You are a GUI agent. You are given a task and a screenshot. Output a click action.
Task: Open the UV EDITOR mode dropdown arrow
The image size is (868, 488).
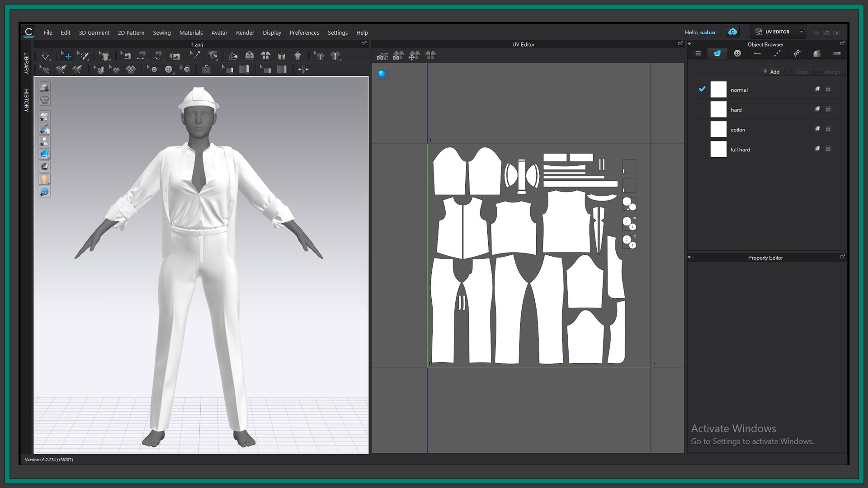(x=801, y=32)
